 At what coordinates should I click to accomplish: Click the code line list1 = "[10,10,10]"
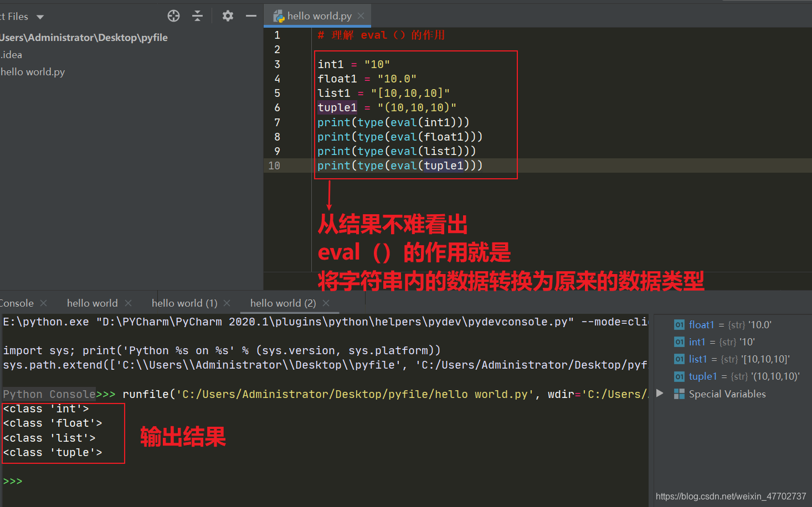pos(383,93)
